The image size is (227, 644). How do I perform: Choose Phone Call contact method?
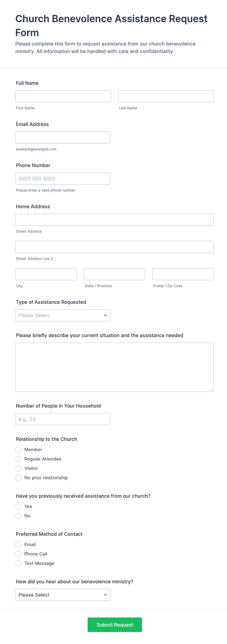point(18,554)
